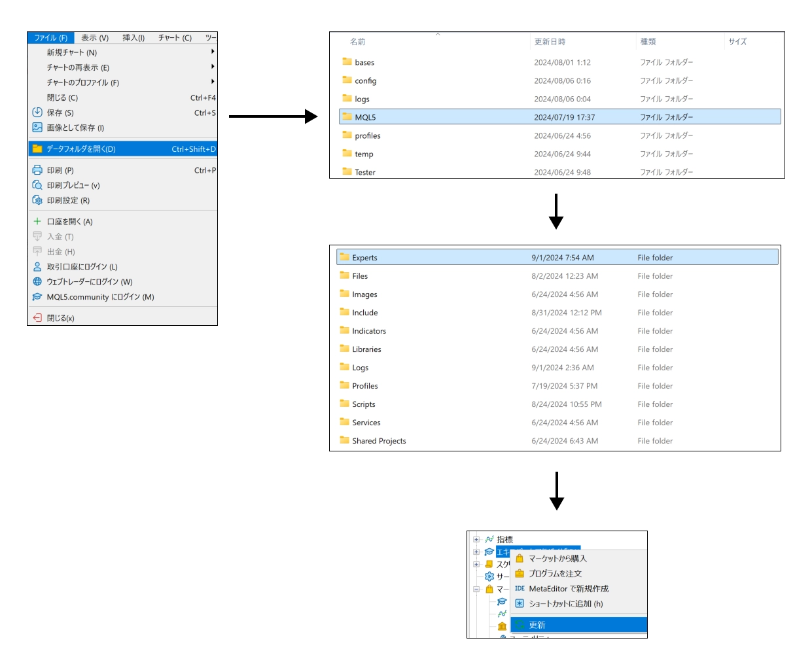Expand the スクリプト tree node plus box
Image resolution: width=812 pixels, height=666 pixels.
[476, 564]
